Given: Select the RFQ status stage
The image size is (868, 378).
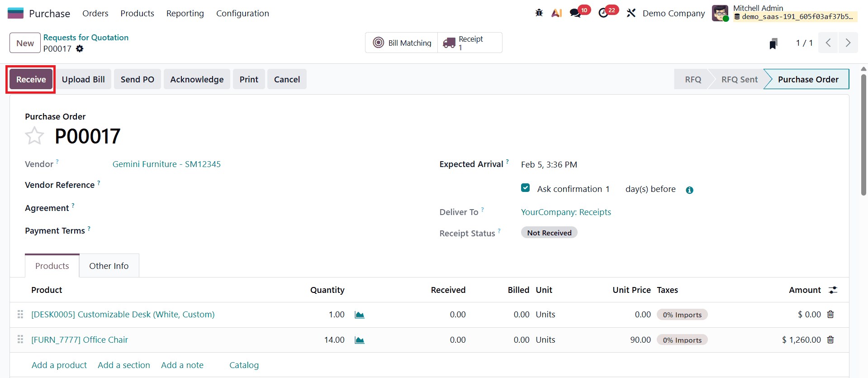Looking at the screenshot, I should coord(693,79).
